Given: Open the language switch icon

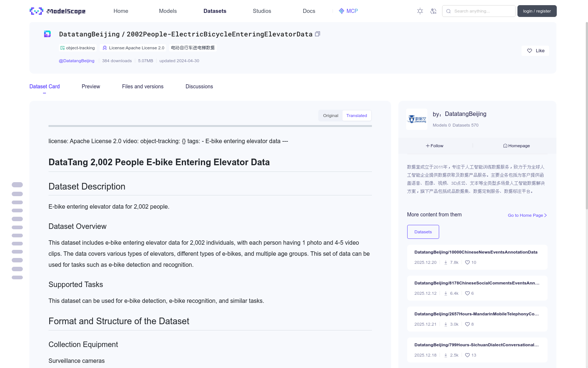Looking at the screenshot, I should point(433,11).
